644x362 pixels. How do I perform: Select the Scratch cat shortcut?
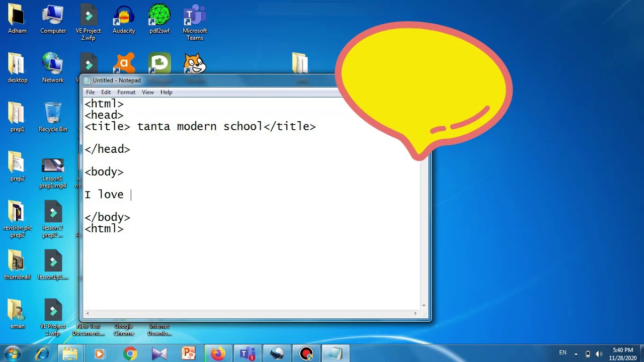pyautogui.click(x=195, y=63)
